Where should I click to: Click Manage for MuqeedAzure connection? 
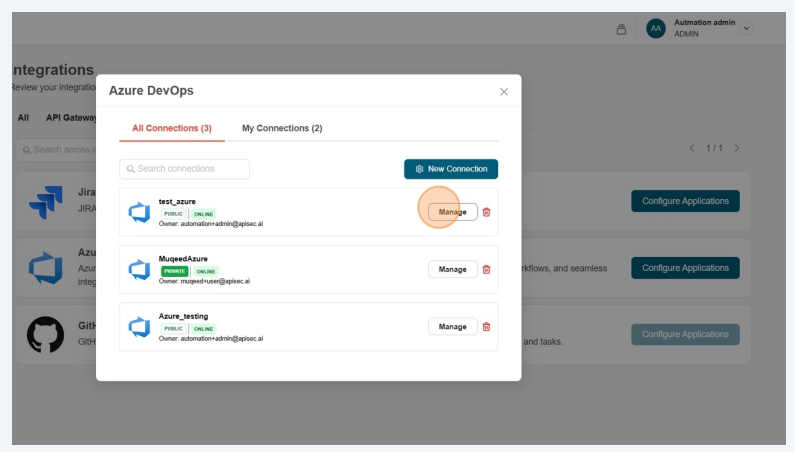pyautogui.click(x=452, y=269)
